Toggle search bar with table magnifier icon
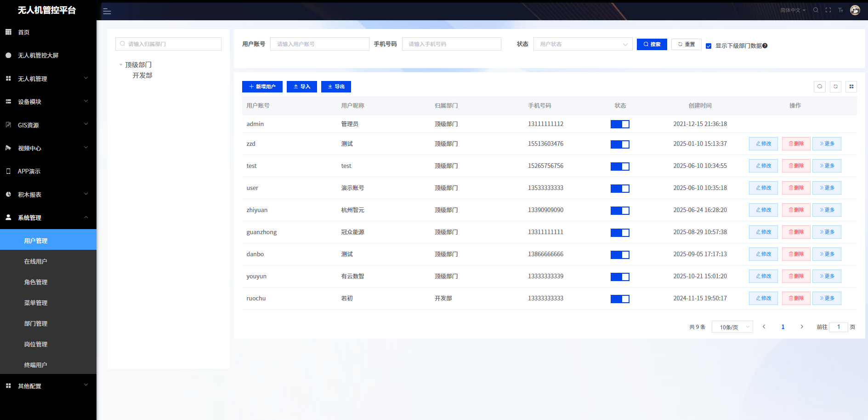Image resolution: width=868 pixels, height=420 pixels. (820, 86)
